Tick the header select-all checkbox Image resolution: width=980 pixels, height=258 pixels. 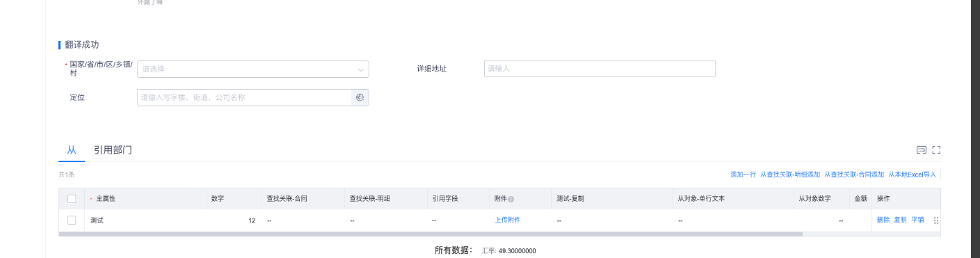(x=72, y=199)
